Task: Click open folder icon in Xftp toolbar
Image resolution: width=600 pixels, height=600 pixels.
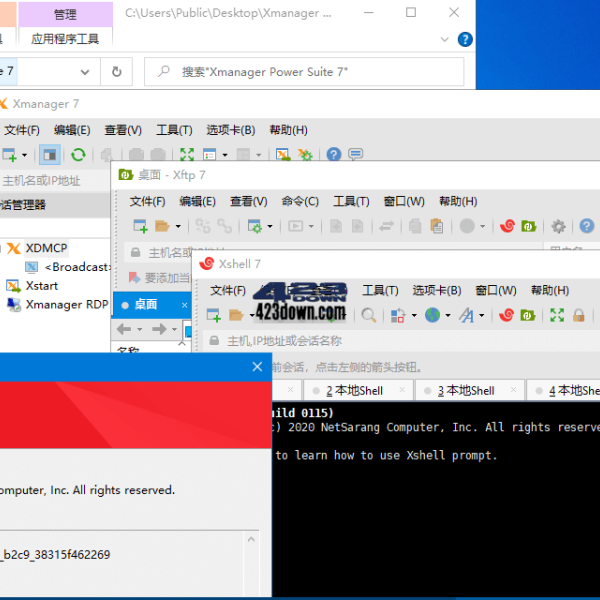Action: pos(162,226)
